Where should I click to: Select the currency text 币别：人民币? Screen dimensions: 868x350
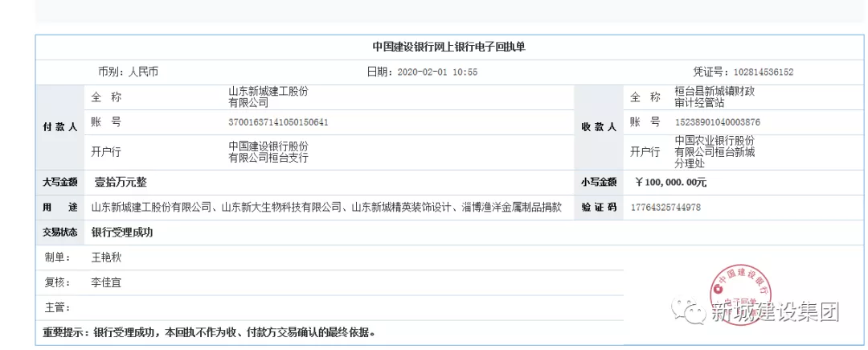[128, 72]
